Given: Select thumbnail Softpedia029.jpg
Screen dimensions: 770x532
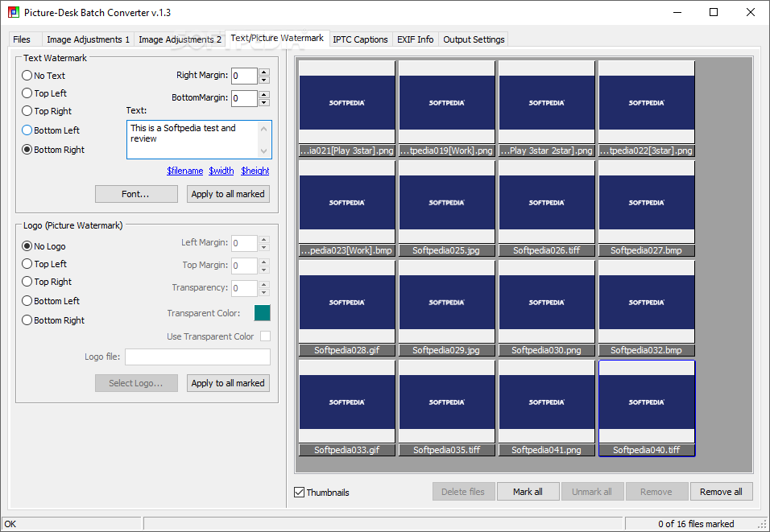Looking at the screenshot, I should click(x=447, y=308).
